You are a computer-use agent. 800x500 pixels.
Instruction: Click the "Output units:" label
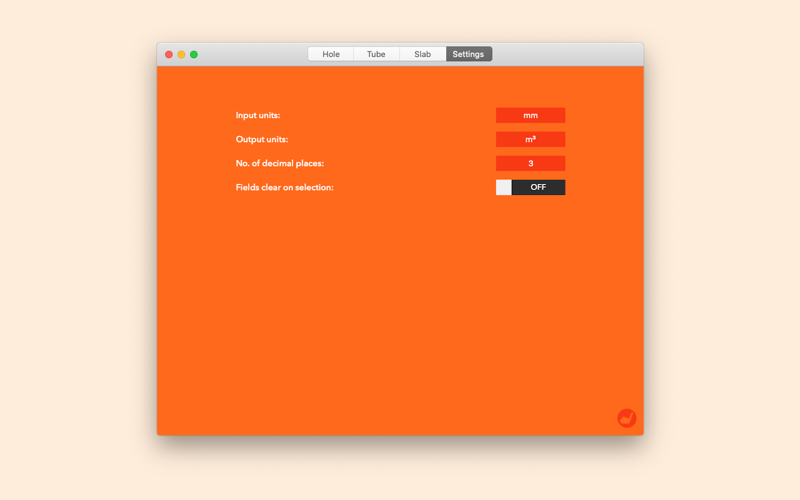[x=262, y=139]
